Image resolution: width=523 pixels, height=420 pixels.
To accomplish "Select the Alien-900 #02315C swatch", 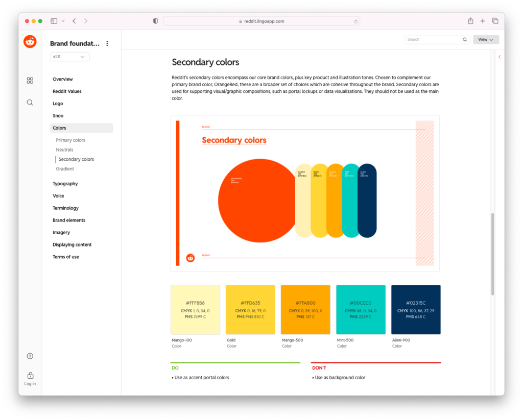I will [x=416, y=310].
